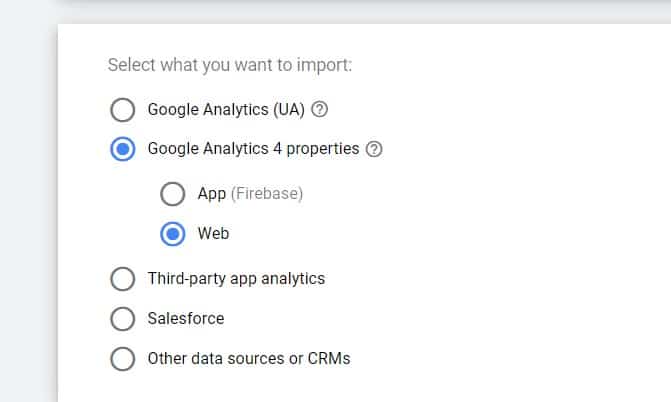Click the 'Google Analytics (UA)' label text
671x402 pixels.
point(226,110)
